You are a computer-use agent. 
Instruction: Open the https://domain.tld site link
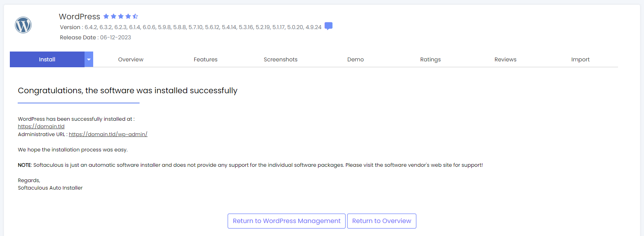coord(41,127)
